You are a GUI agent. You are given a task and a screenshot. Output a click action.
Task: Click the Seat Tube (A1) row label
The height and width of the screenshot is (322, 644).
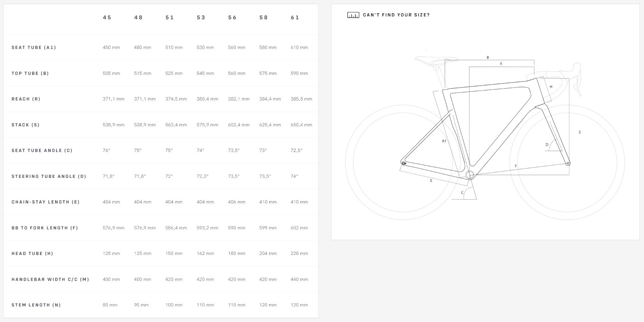pyautogui.click(x=34, y=48)
